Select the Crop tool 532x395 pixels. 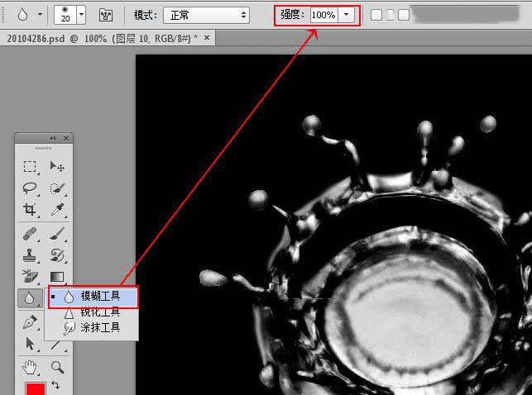[30, 210]
